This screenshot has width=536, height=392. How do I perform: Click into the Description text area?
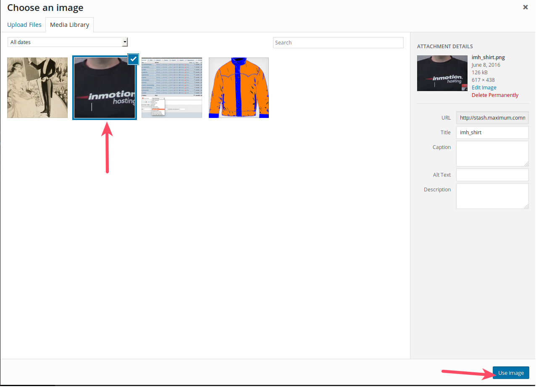pyautogui.click(x=492, y=196)
